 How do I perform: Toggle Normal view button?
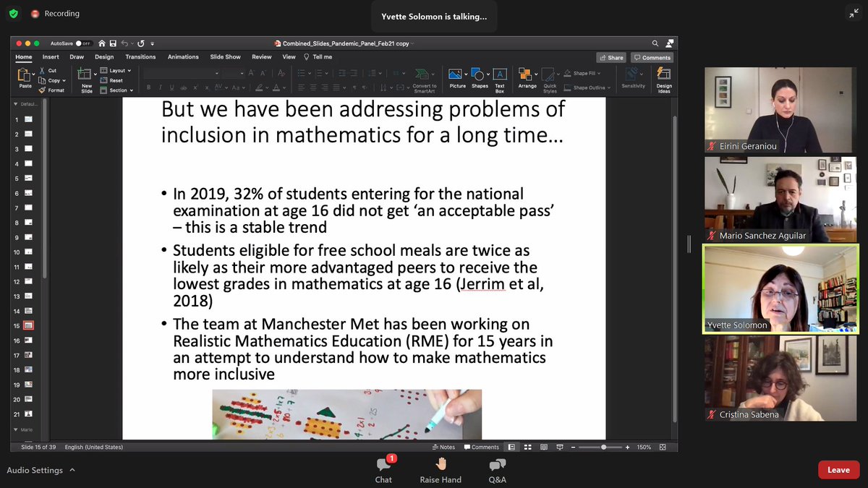[511, 447]
